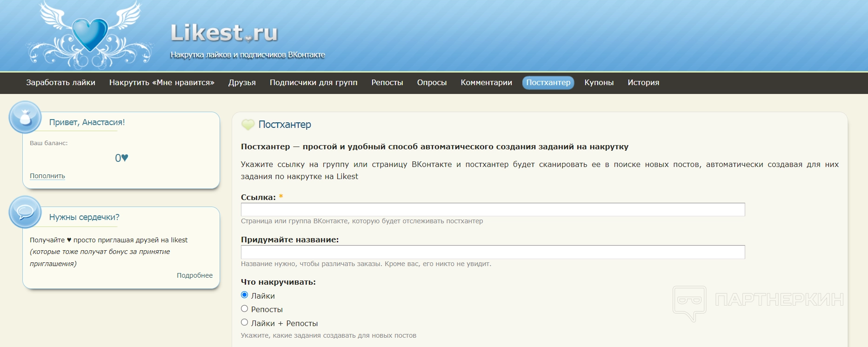The image size is (868, 347).
Task: Go to 'Накрутить «Мне нравится»' section
Action: pyautogui.click(x=162, y=82)
